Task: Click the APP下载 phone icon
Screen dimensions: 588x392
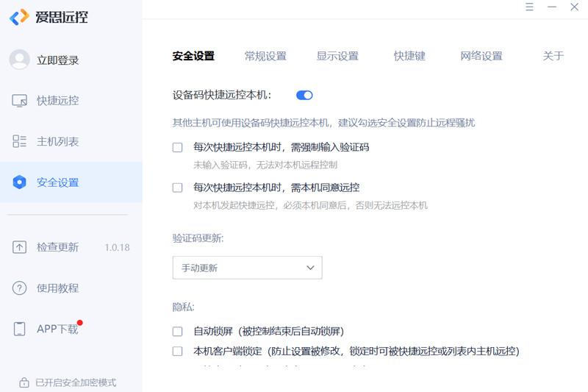Action: pyautogui.click(x=20, y=329)
